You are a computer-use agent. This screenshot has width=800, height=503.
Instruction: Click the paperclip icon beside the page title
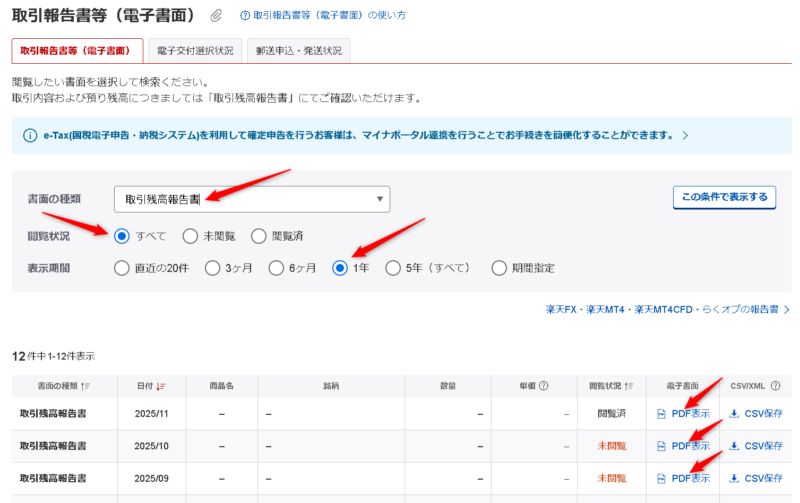click(x=217, y=16)
